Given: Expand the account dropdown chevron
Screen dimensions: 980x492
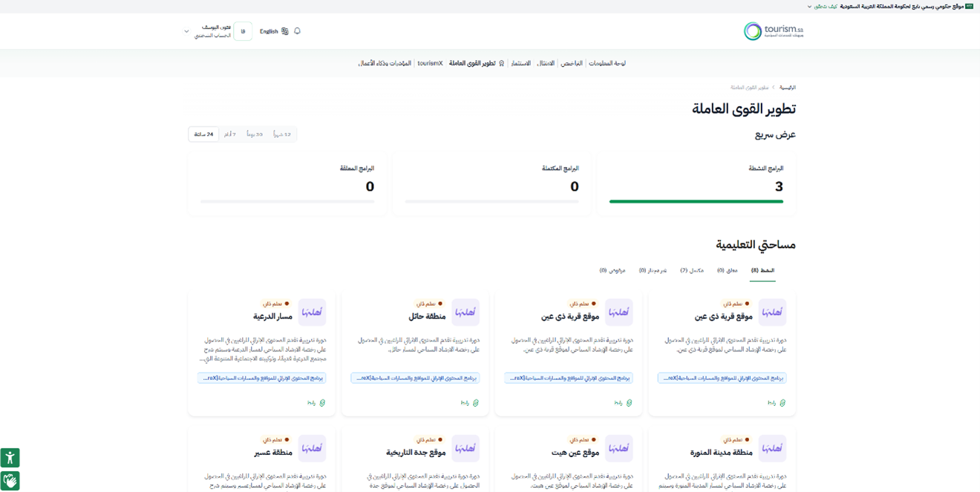Looking at the screenshot, I should pos(186,31).
